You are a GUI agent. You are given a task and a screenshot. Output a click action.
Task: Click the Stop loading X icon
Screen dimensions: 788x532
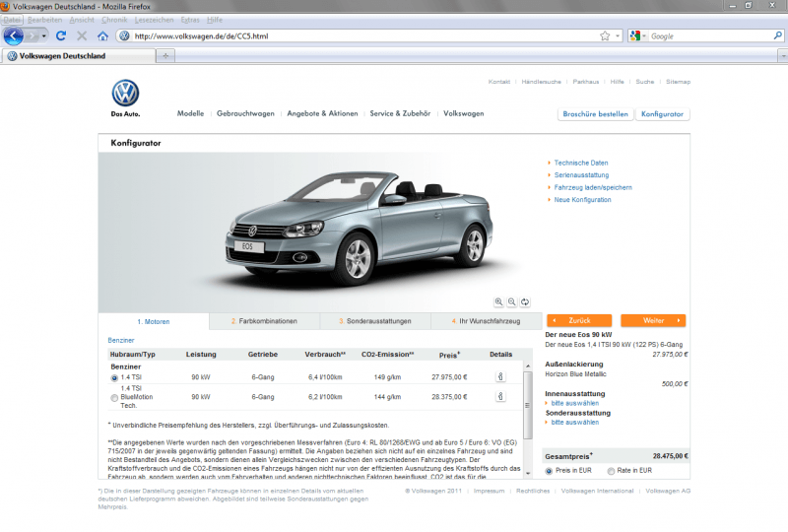click(x=82, y=35)
